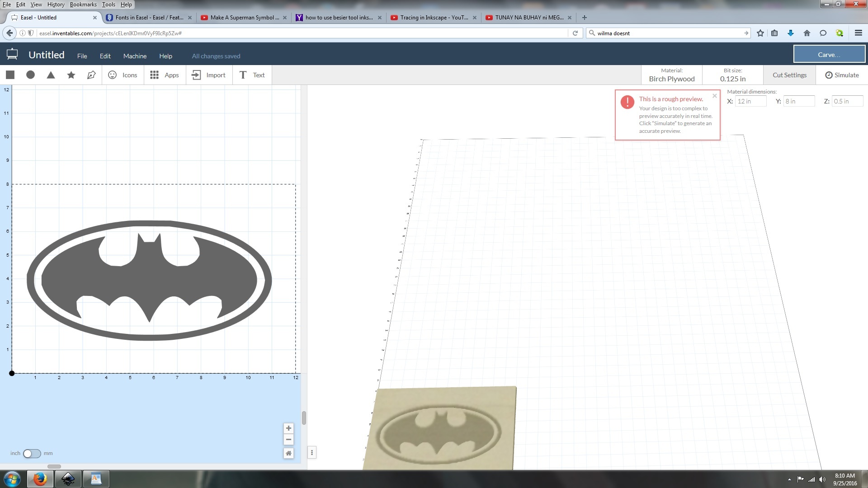
Task: Open the Material selector showing Birch Plywood
Action: point(671,75)
